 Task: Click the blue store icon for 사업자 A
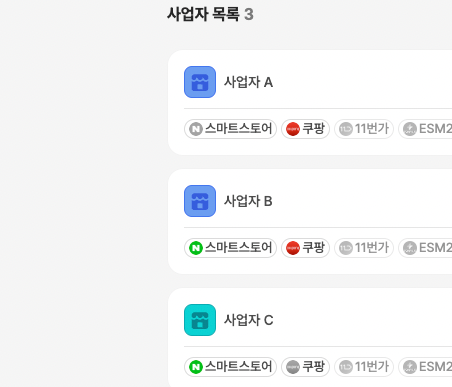(x=200, y=82)
